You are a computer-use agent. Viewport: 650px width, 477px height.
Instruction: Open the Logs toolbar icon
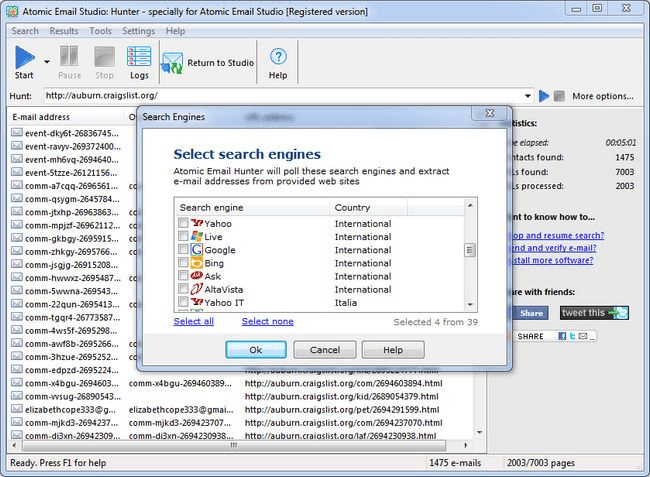point(139,56)
